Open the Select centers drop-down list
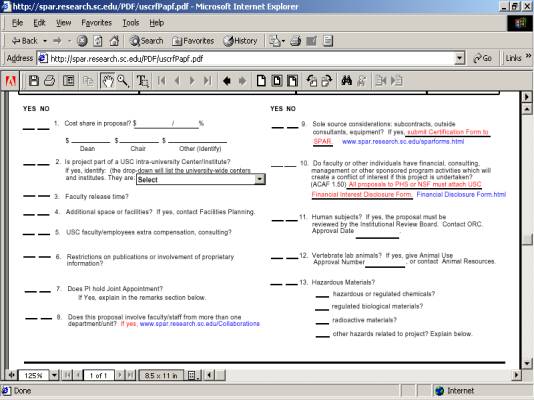Image resolution: width=534 pixels, height=400 pixels. [260, 179]
